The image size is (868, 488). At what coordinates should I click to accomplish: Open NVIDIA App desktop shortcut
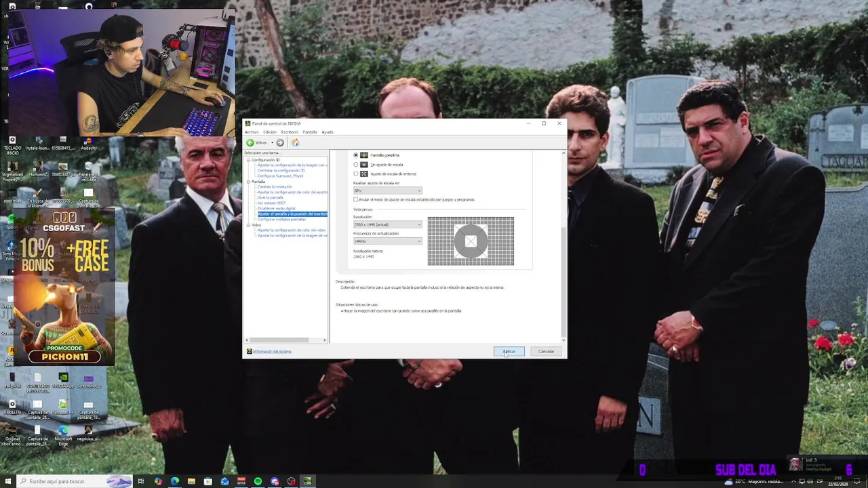click(63, 380)
